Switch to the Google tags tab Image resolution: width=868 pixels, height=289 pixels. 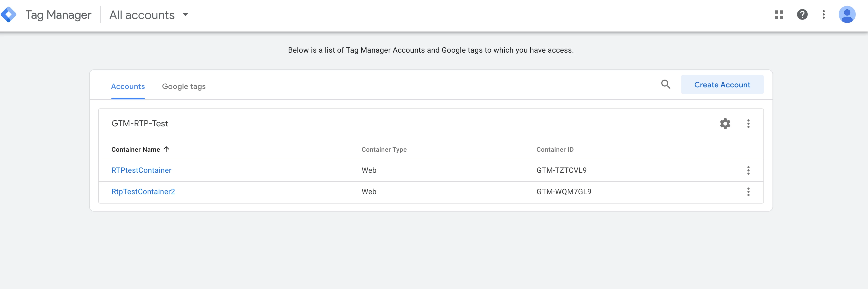184,87
